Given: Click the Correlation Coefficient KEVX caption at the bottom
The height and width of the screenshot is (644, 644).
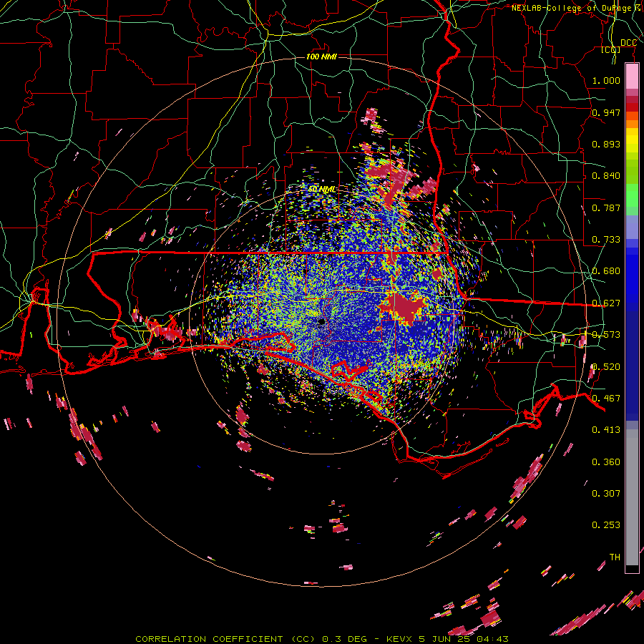Looking at the screenshot, I should [x=322, y=639].
